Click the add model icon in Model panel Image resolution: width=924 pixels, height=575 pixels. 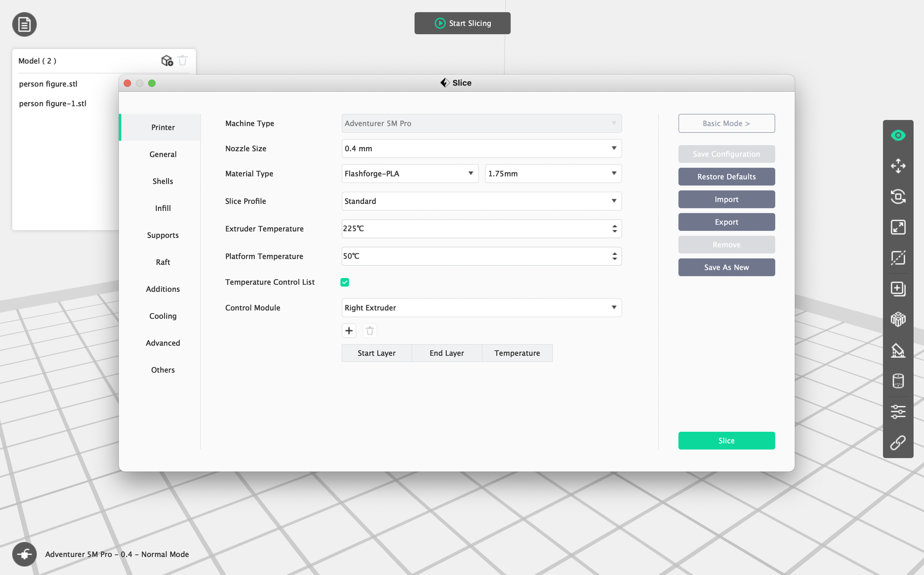click(167, 61)
